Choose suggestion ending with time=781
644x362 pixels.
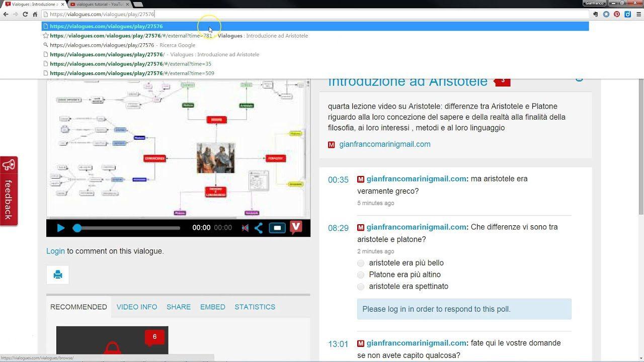(315, 36)
